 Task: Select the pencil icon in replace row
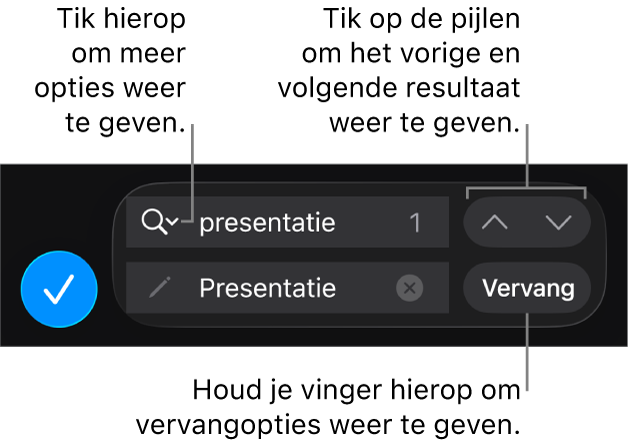tap(159, 287)
